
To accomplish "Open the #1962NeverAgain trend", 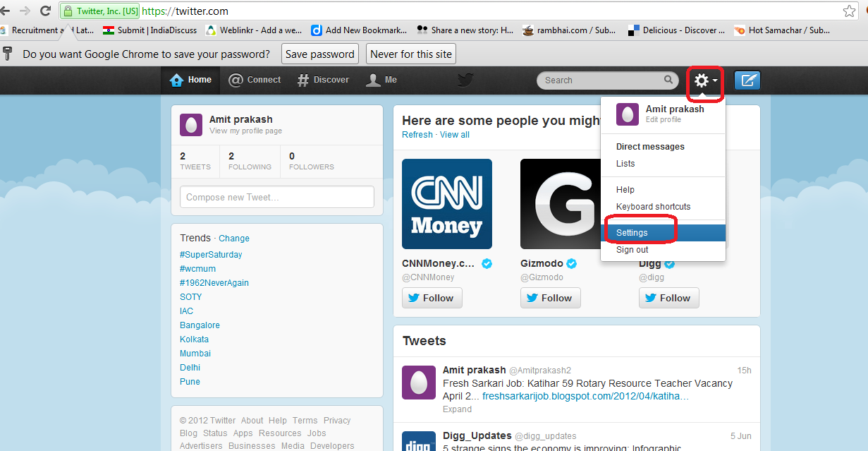I will (214, 283).
